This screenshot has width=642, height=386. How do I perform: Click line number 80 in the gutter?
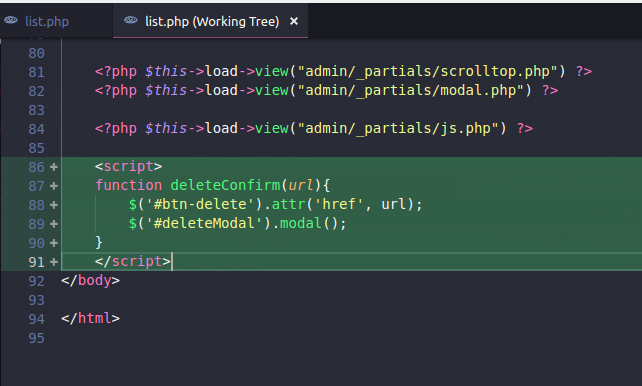click(36, 53)
